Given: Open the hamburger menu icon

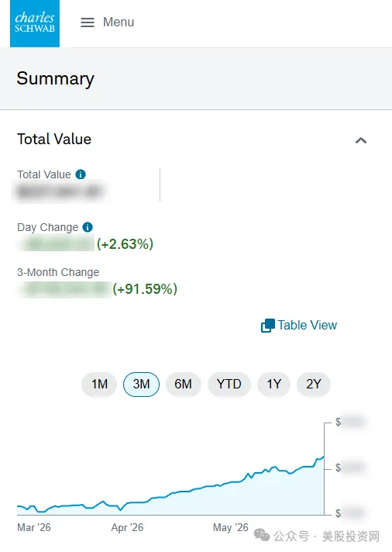Looking at the screenshot, I should tap(88, 22).
